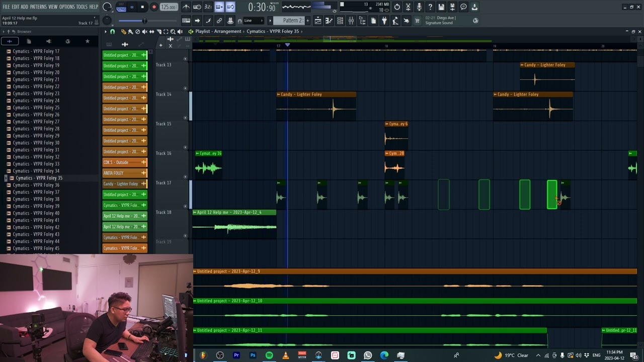Click the link-to-controller chain icon
The width and height of the screenshot is (644, 362).
coord(219,21)
